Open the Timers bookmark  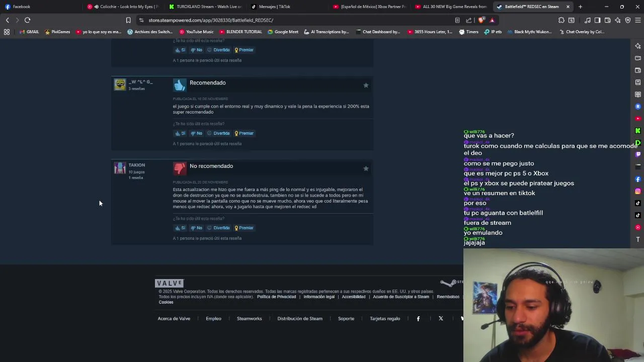coord(469,32)
